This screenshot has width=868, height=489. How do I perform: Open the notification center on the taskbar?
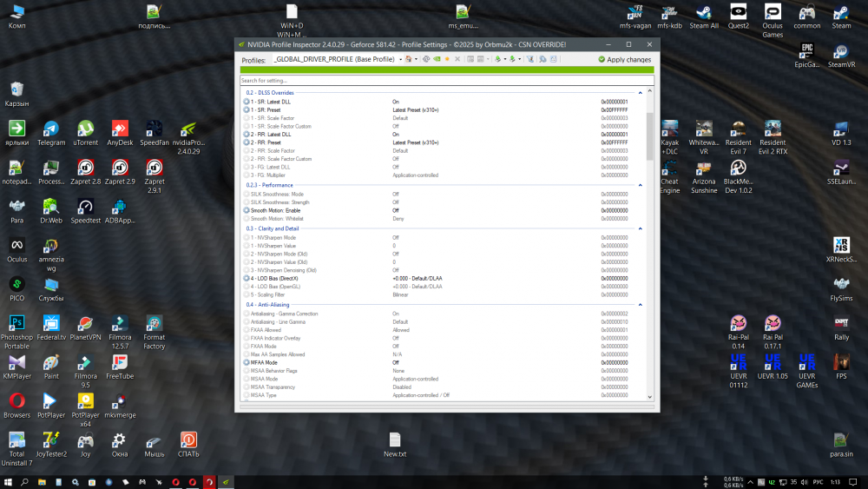(853, 482)
